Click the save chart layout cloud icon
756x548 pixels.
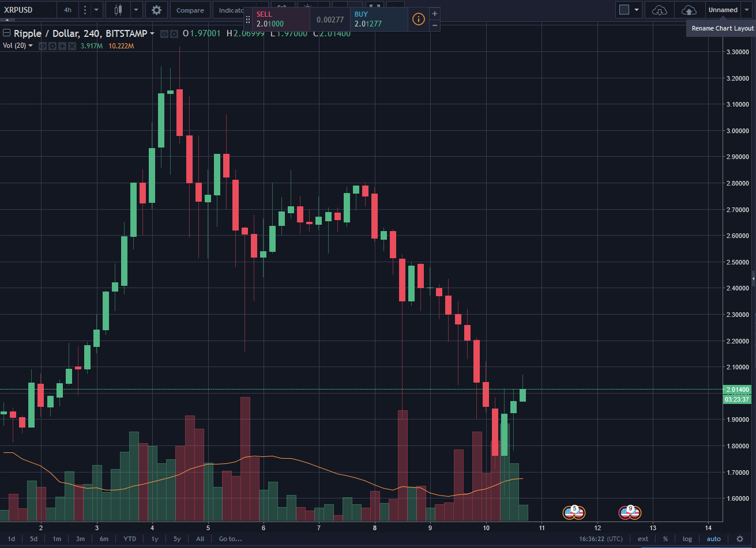pyautogui.click(x=689, y=10)
